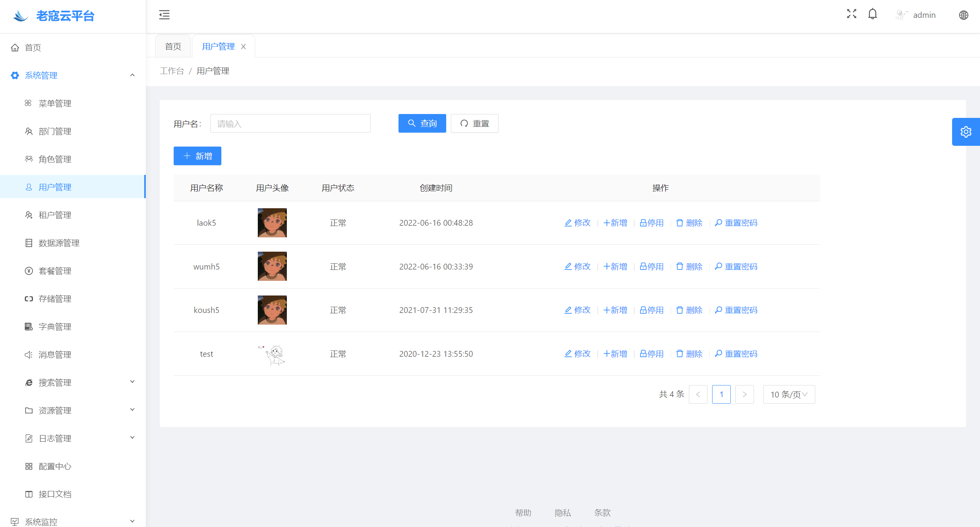Enter fullscreen mode via the expand icon
Viewport: 980px width, 527px height.
pos(851,14)
